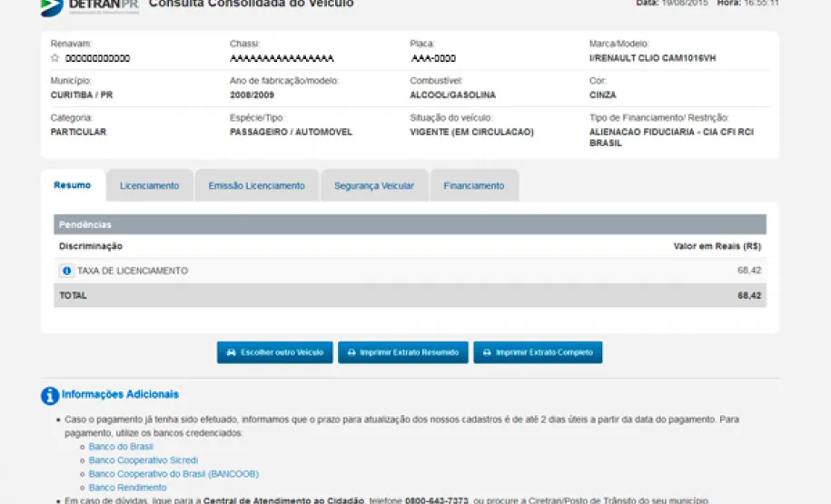
Task: Click Imprimir Extrato Completo button
Action: [538, 352]
